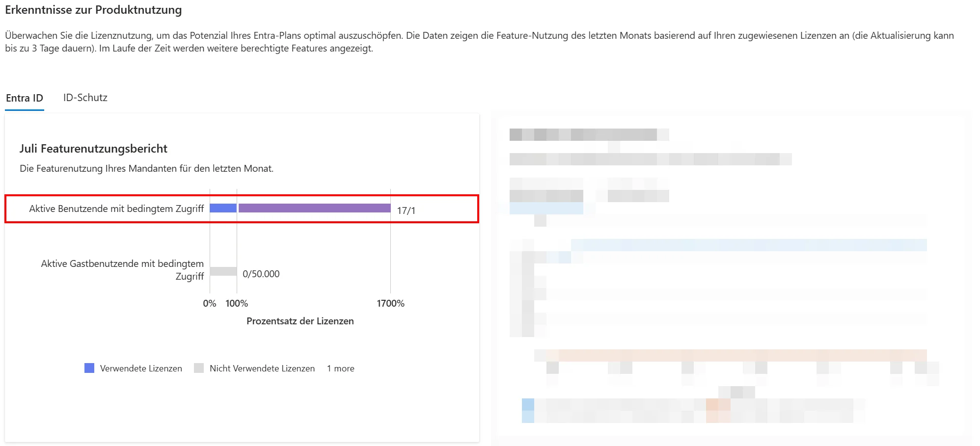Expand the '1 more' legend entries
Screen dimensions: 980x446
click(341, 368)
